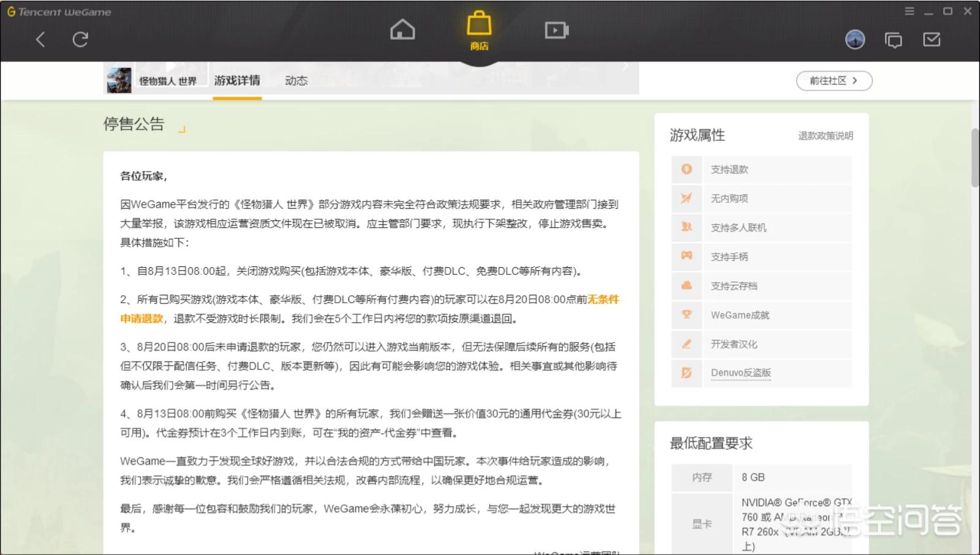Open the video/live stream icon
The width and height of the screenshot is (980, 555).
[x=556, y=30]
